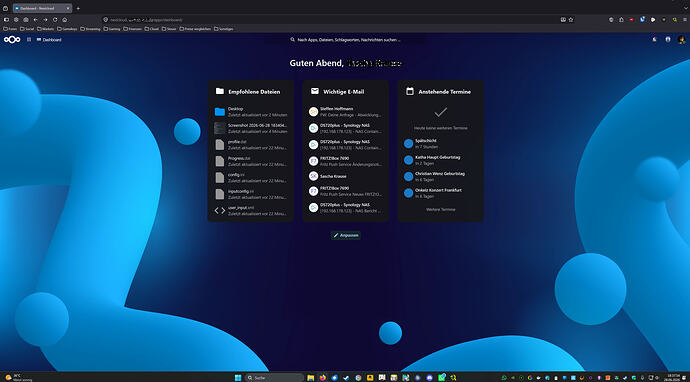This screenshot has width=690, height=382.
Task: Expand the Streaming bookmark folder
Action: click(91, 29)
